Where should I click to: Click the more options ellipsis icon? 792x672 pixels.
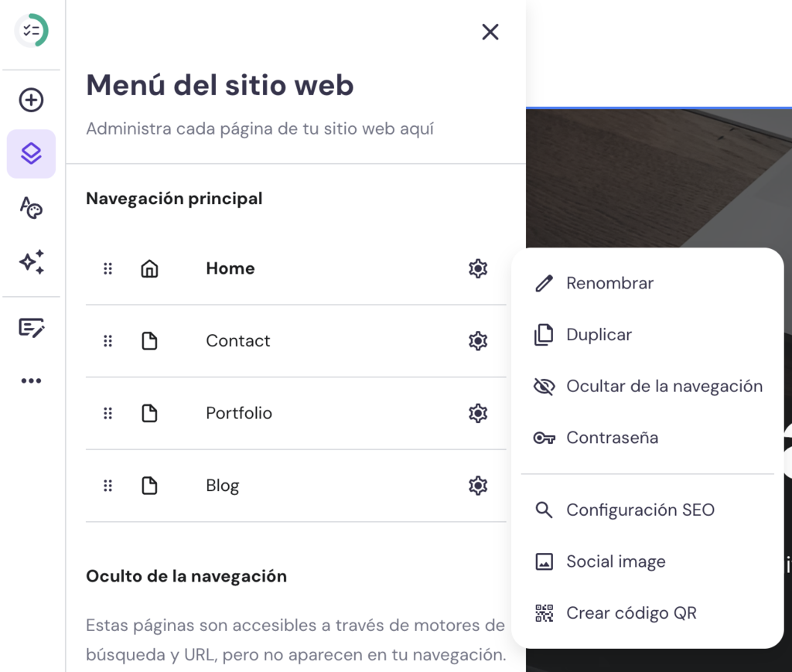pyautogui.click(x=31, y=380)
